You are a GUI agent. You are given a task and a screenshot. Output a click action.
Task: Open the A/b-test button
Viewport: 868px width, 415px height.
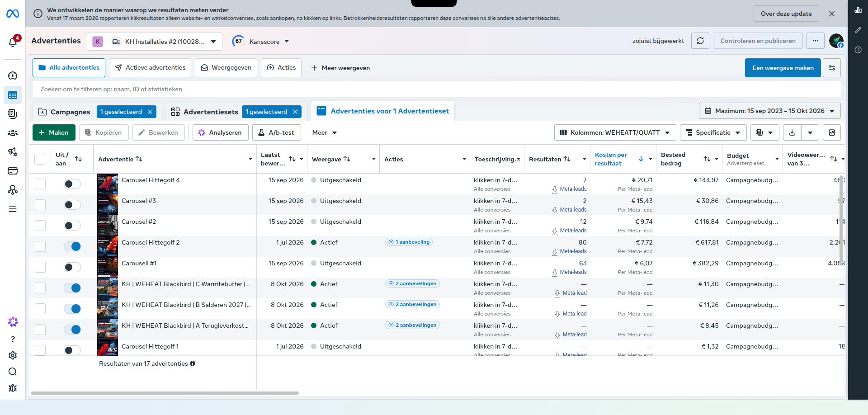click(x=276, y=132)
